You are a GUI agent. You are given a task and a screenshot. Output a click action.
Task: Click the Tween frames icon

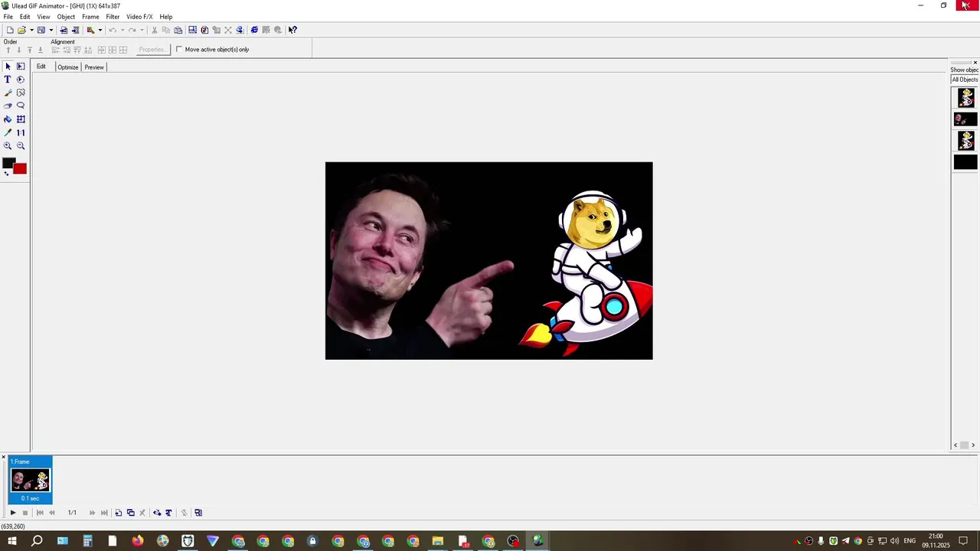[x=157, y=513]
